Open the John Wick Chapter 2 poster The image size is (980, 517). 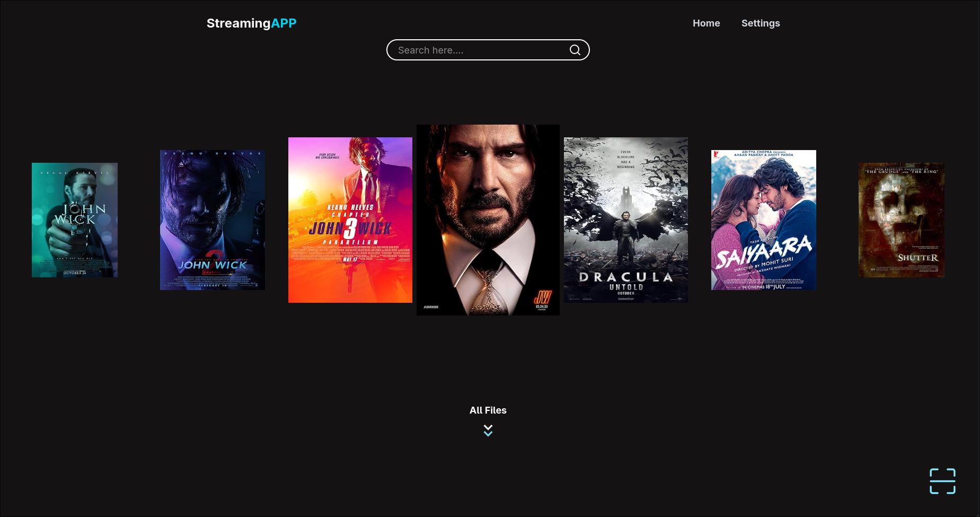[213, 220]
